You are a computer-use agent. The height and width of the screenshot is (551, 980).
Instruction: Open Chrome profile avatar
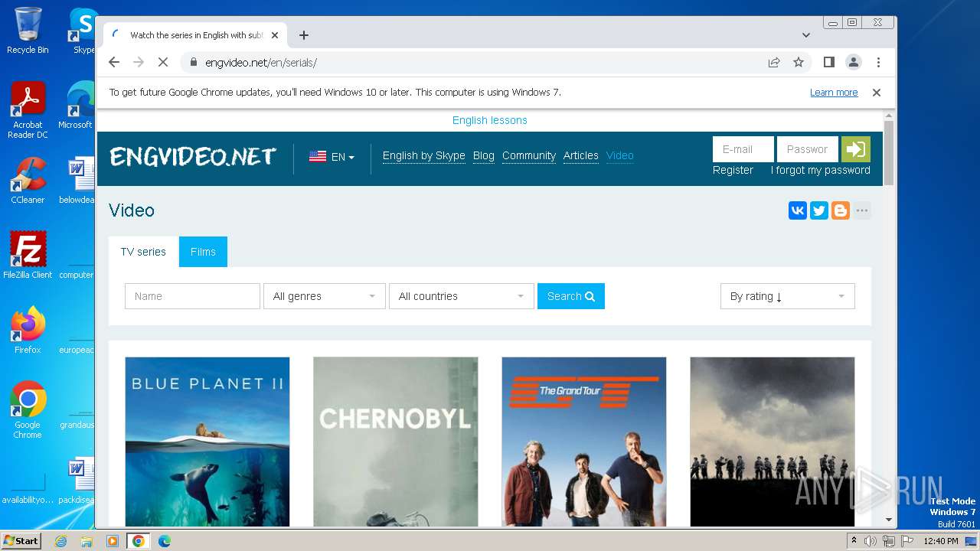[x=854, y=62]
